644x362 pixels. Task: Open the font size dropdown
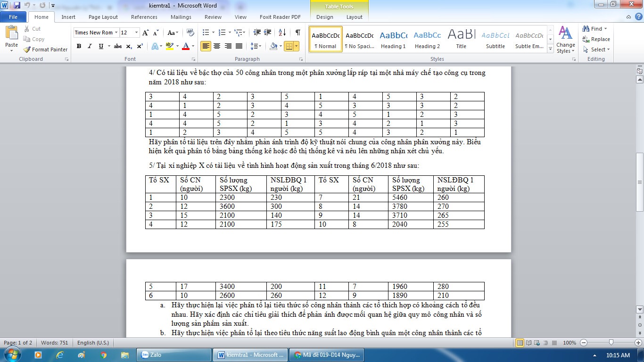(137, 33)
